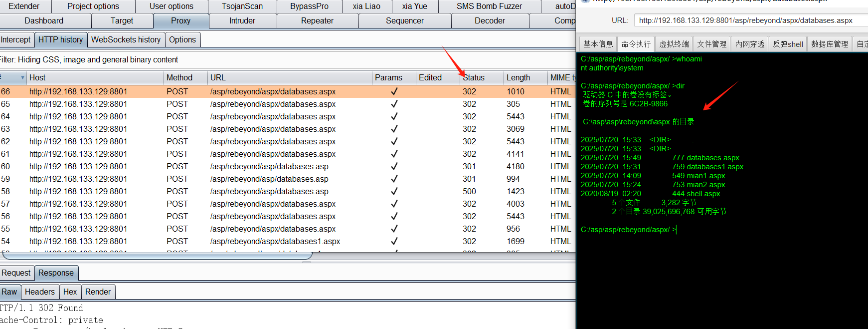Open 文件管理 tab in Behinder window
The width and height of the screenshot is (868, 329).
point(712,44)
